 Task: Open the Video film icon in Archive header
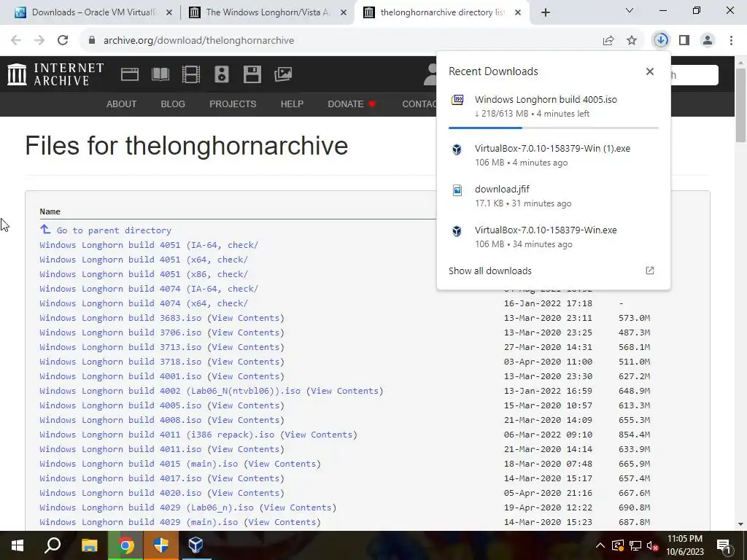tap(191, 74)
